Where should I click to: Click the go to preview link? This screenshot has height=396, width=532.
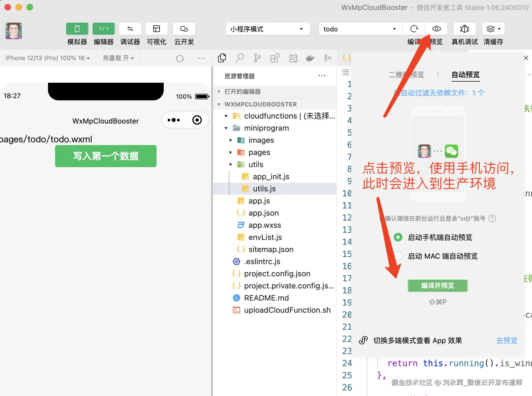coord(506,341)
